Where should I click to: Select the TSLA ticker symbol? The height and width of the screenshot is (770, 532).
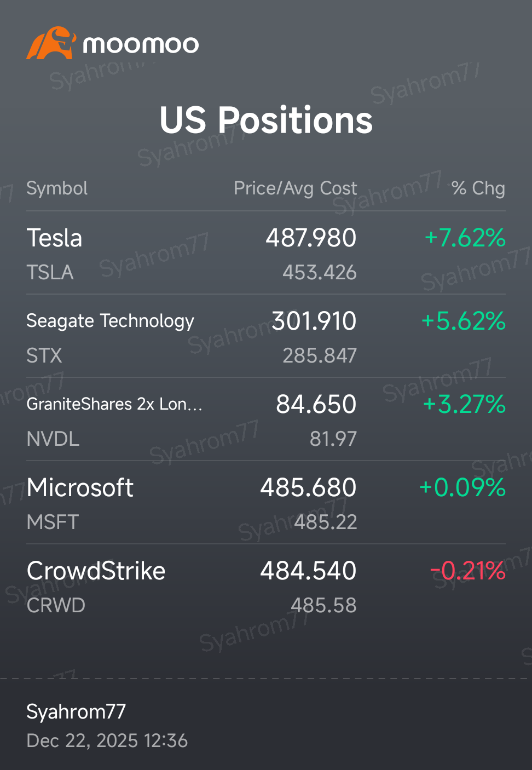click(x=50, y=272)
